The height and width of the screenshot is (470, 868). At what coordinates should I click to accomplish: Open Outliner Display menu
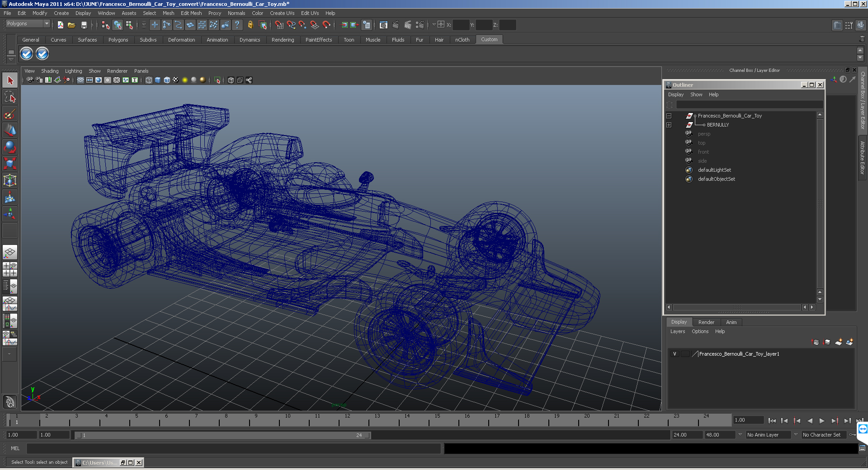pyautogui.click(x=676, y=94)
